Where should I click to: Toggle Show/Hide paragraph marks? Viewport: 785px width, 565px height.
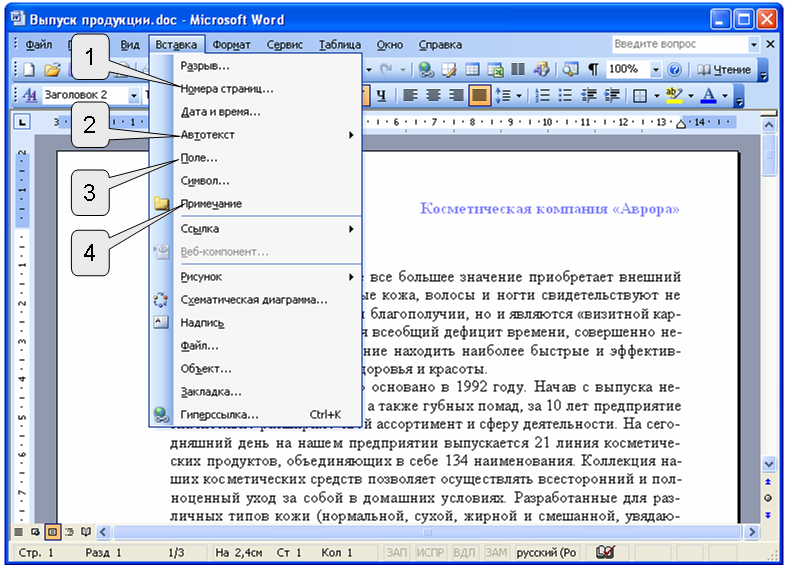tap(593, 70)
